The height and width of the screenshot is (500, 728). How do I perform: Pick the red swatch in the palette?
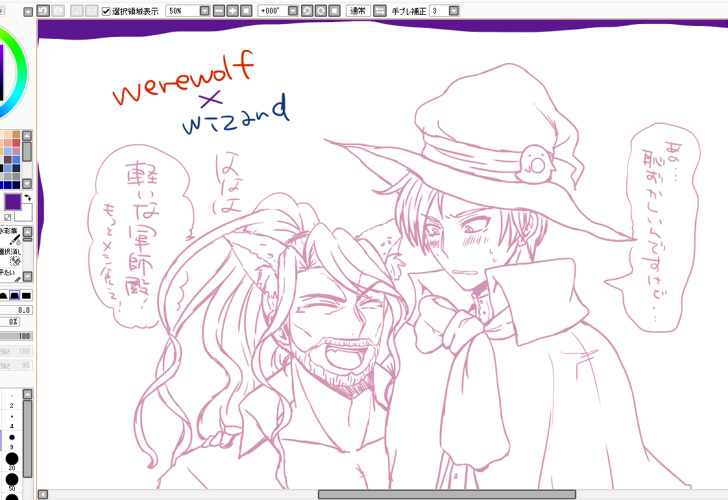click(16, 143)
